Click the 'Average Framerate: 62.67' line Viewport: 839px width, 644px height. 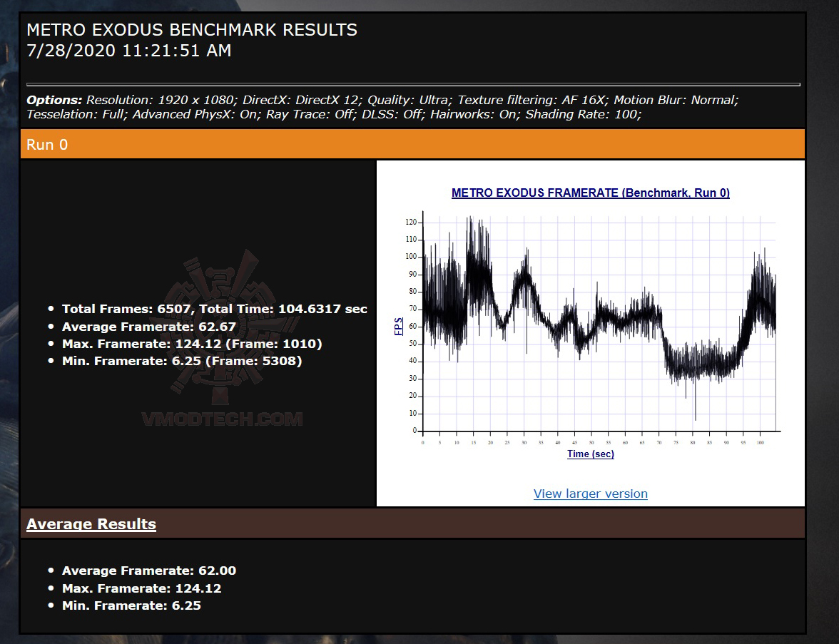tap(148, 327)
